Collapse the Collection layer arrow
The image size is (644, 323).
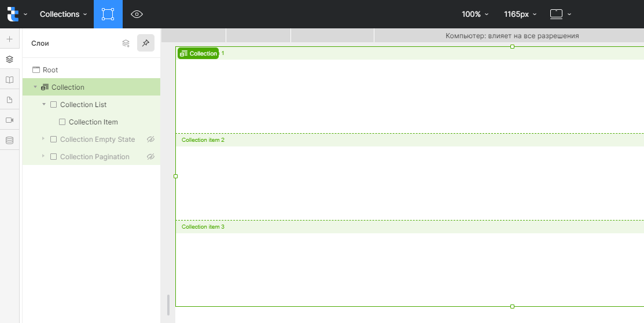pos(35,87)
